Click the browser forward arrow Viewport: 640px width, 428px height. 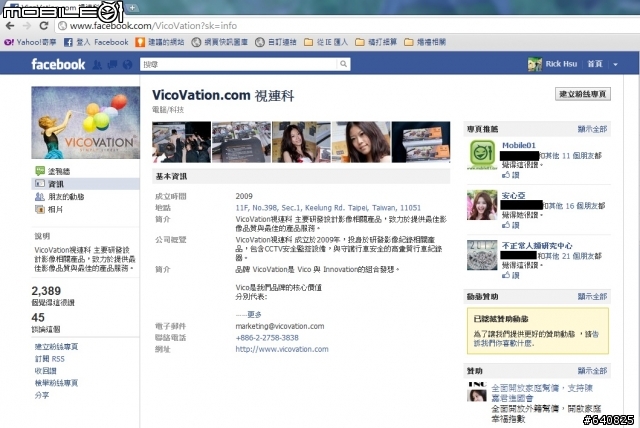[x=27, y=26]
